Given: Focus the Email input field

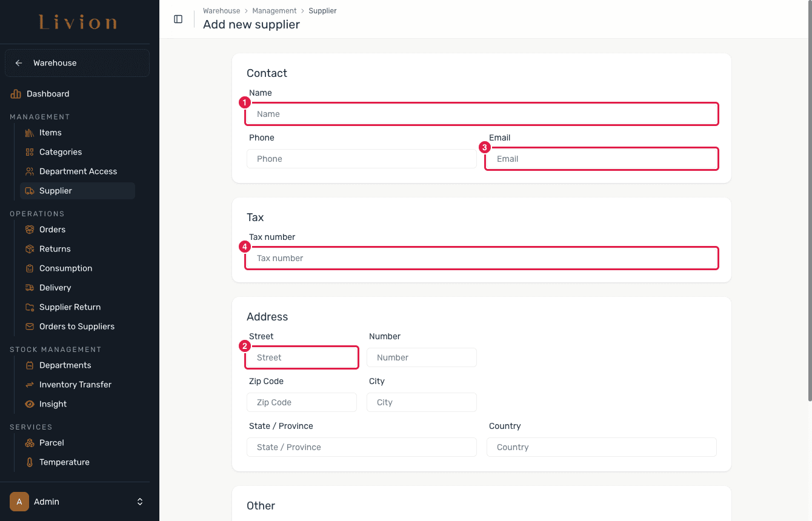Looking at the screenshot, I should pyautogui.click(x=602, y=159).
